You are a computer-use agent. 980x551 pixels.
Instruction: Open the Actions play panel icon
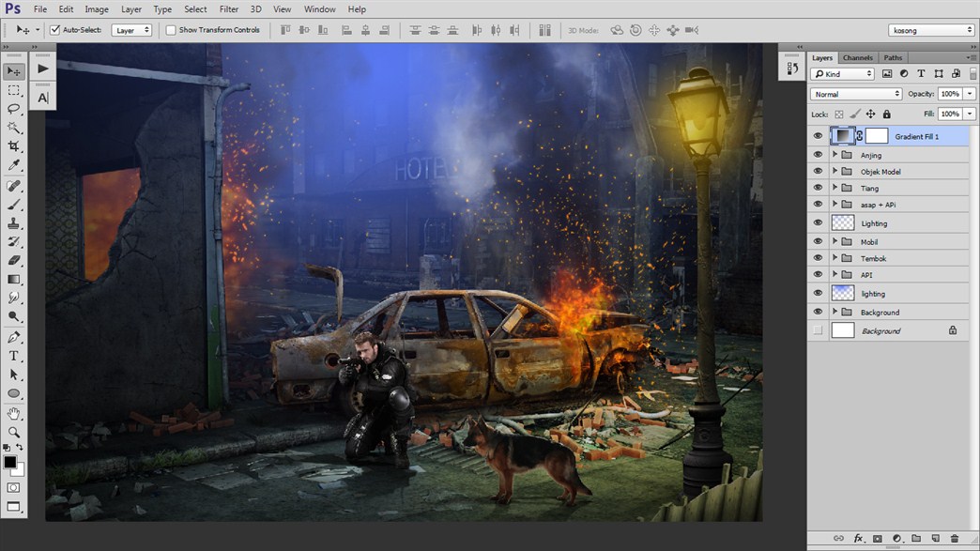(x=42, y=69)
